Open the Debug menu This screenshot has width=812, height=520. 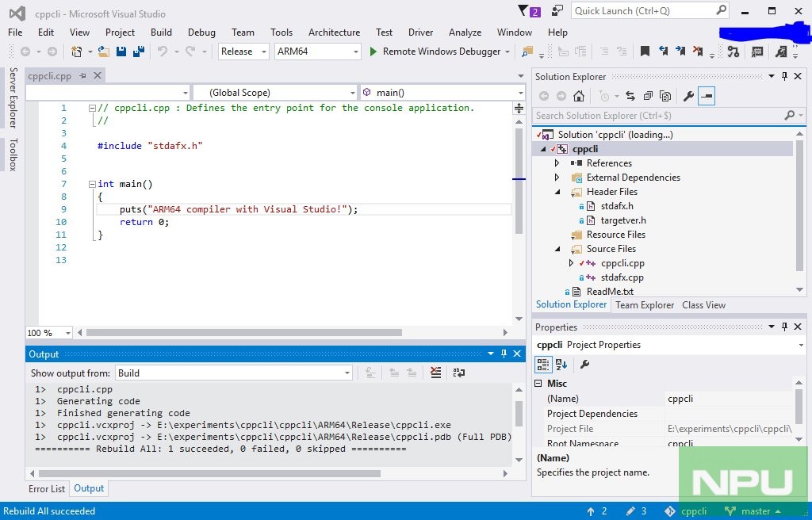click(x=201, y=32)
